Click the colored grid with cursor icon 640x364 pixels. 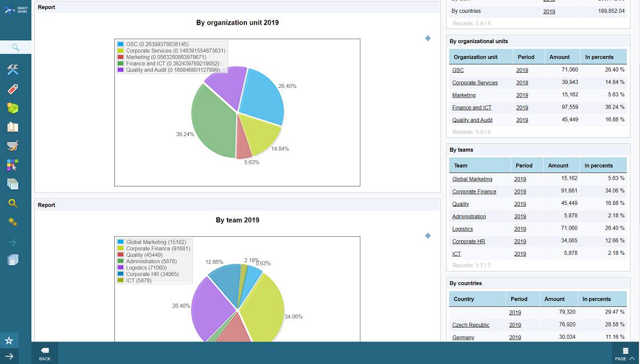pyautogui.click(x=13, y=165)
